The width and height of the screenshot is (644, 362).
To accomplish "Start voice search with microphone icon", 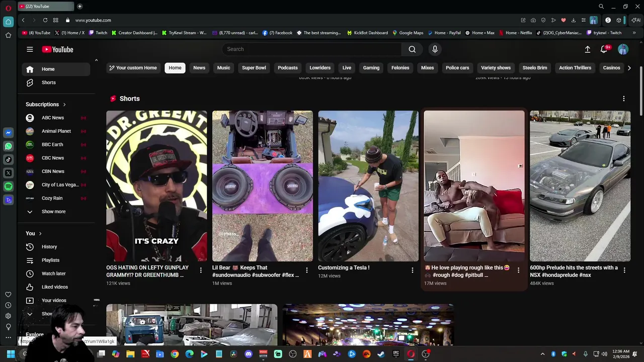I will point(435,49).
